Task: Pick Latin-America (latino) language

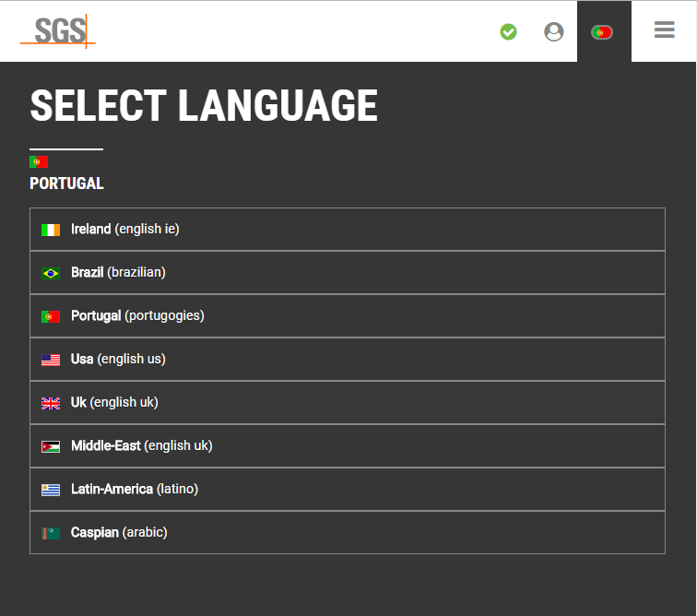Action: (348, 490)
